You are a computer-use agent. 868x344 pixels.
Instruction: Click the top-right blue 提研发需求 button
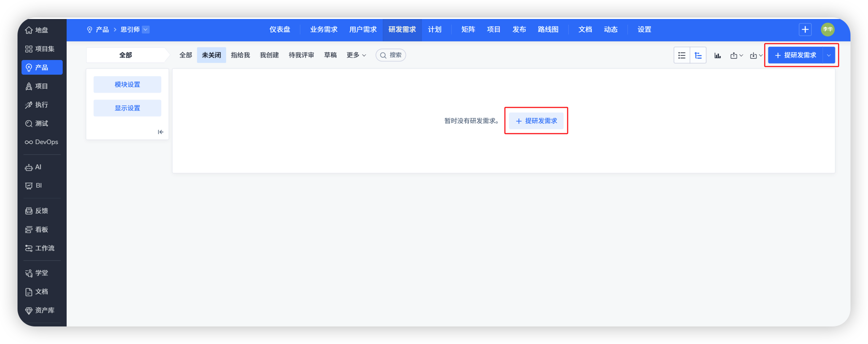(796, 56)
